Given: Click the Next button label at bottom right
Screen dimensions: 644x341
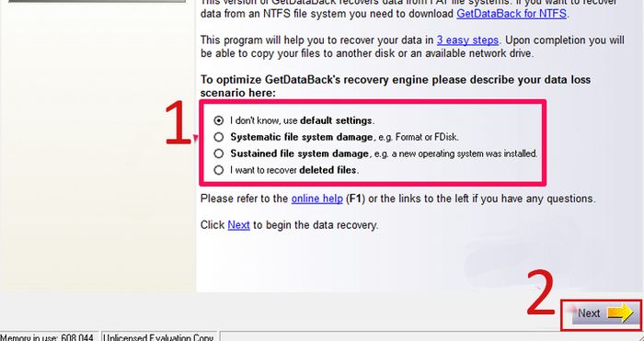Looking at the screenshot, I should click(x=589, y=313).
